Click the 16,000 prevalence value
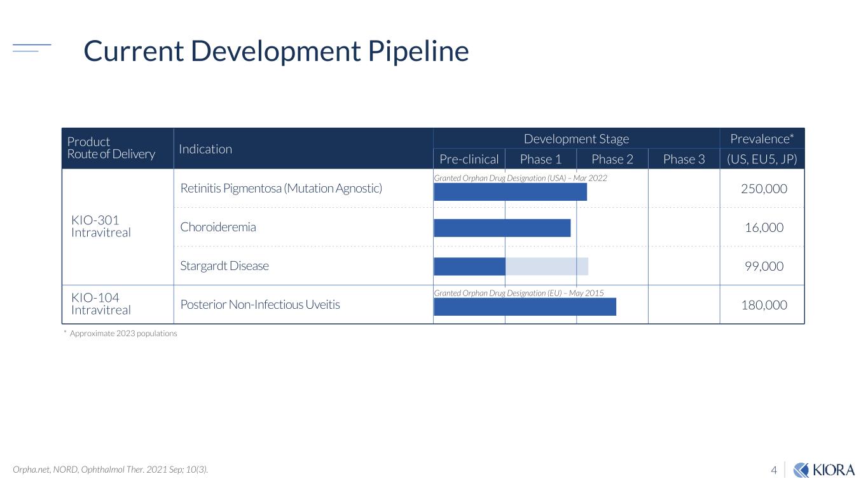 click(764, 227)
